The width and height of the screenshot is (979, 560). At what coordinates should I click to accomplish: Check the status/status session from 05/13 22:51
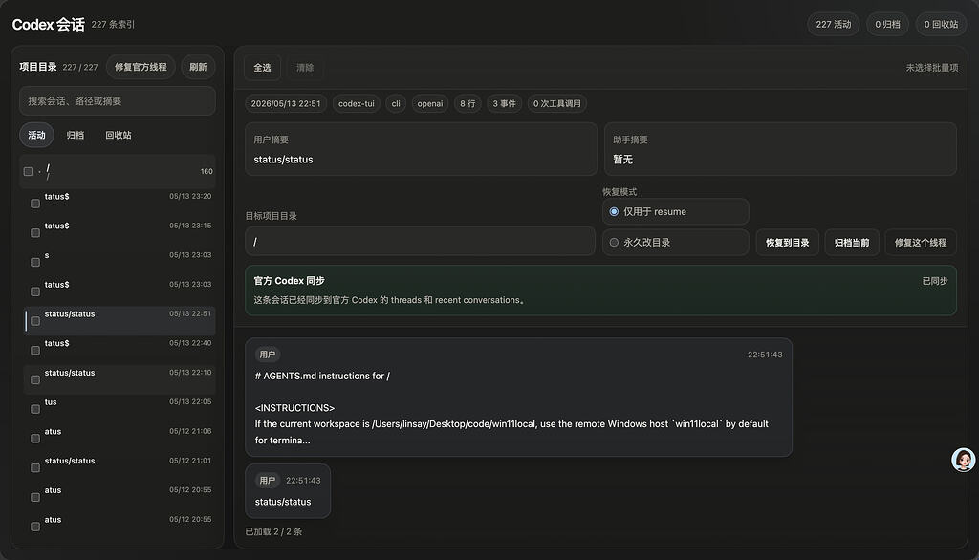click(35, 321)
